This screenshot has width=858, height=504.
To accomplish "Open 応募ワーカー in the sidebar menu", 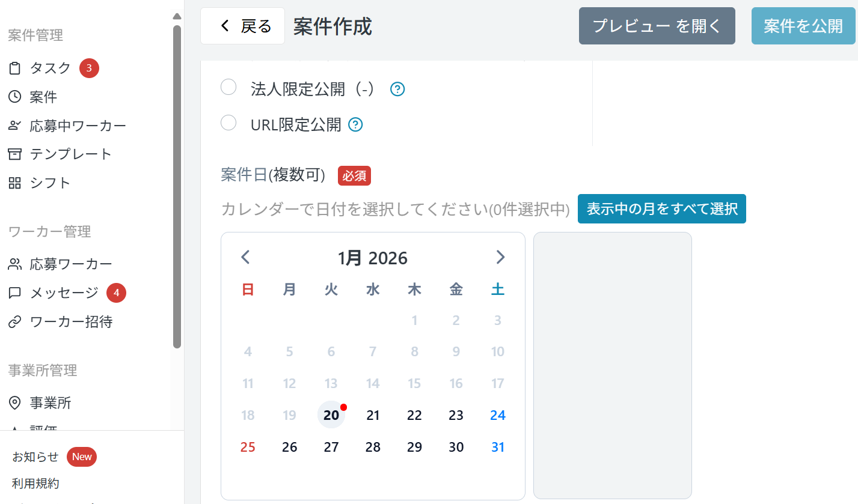I will [x=71, y=264].
